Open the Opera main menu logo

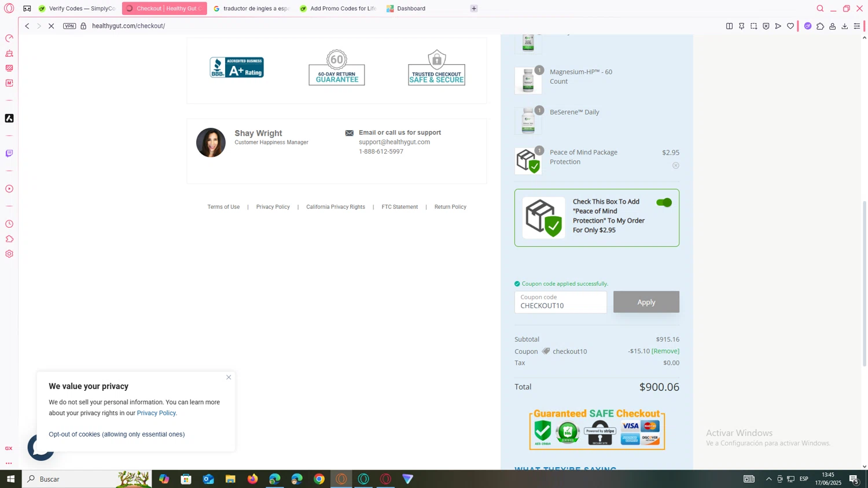[9, 8]
